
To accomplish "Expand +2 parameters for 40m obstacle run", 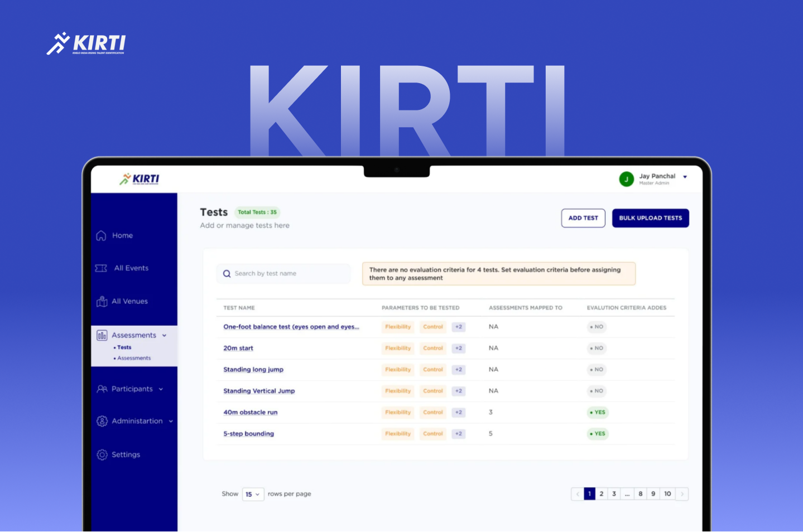I will coord(459,413).
